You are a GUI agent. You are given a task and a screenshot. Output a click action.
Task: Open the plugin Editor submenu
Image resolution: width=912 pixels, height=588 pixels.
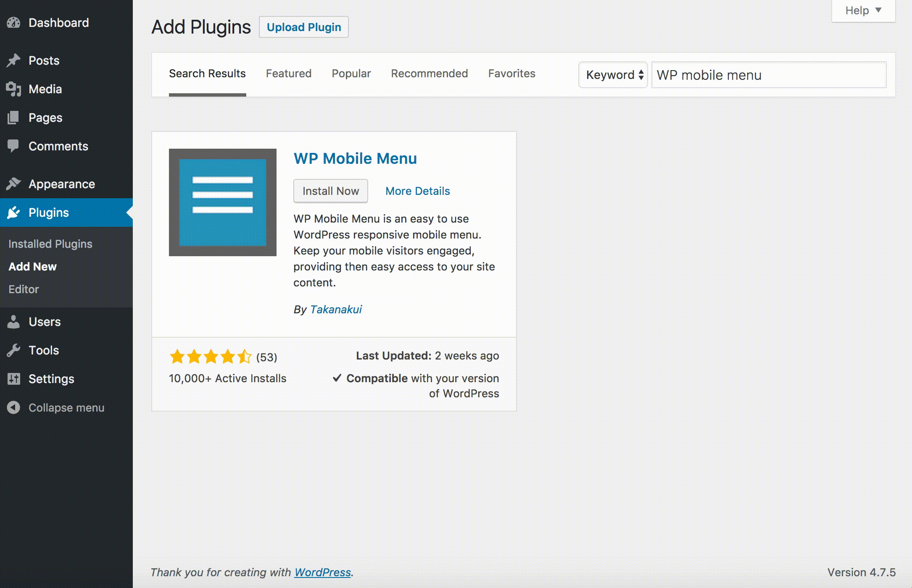(24, 289)
